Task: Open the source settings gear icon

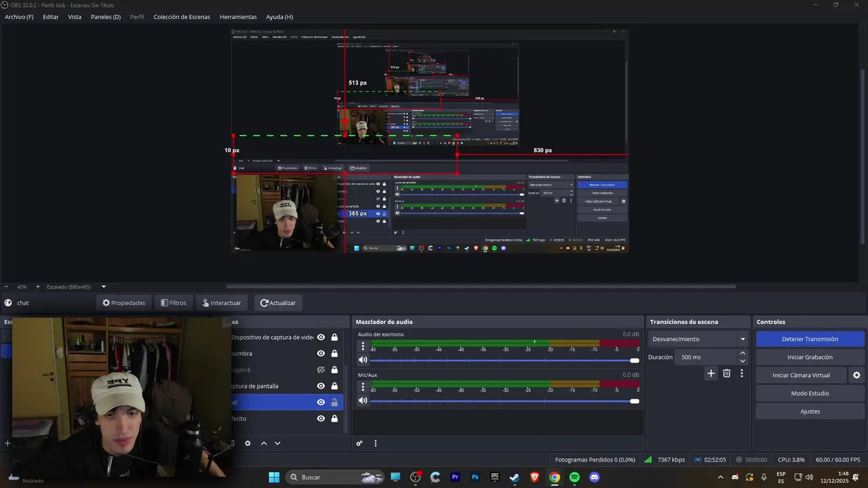Action: tap(248, 443)
